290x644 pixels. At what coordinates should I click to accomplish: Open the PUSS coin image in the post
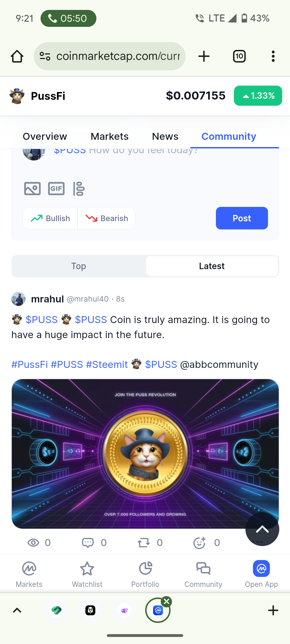(145, 454)
